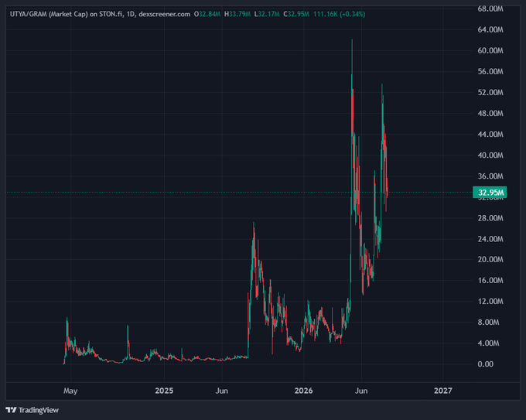Click the current price label 32.95M
The image size is (526, 420).
coord(490,193)
